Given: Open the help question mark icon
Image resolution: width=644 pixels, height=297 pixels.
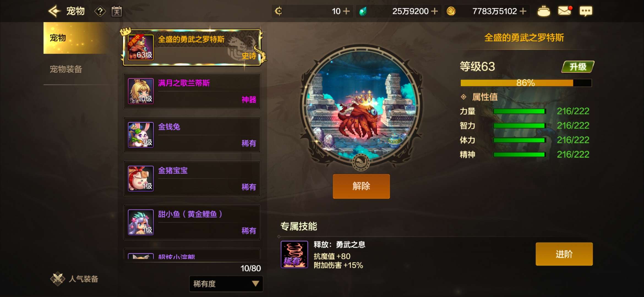Looking at the screenshot, I should tap(100, 12).
